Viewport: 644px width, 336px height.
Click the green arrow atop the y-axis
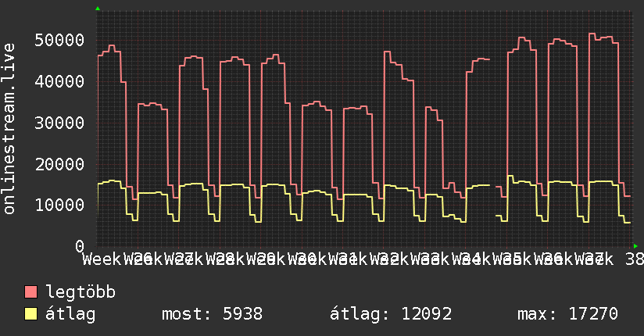coord(98,9)
